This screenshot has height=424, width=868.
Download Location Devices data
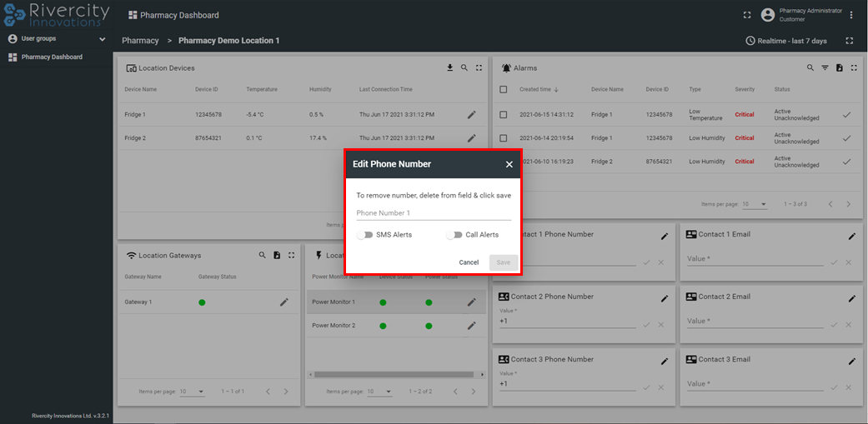[x=450, y=68]
